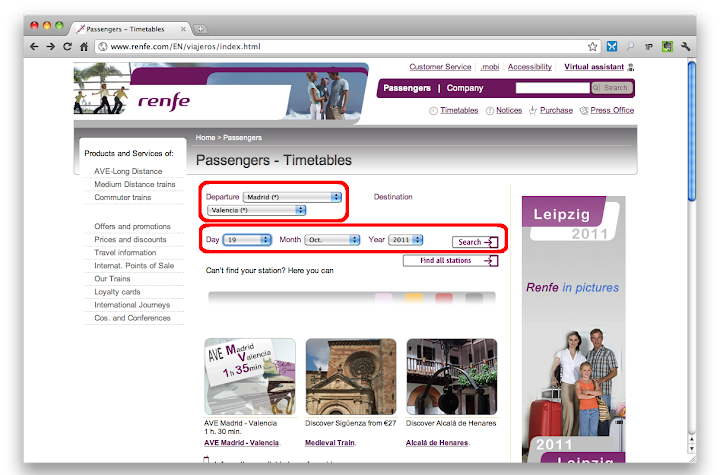Open the Accessibility link
The width and height of the screenshot is (720, 475).
[529, 67]
